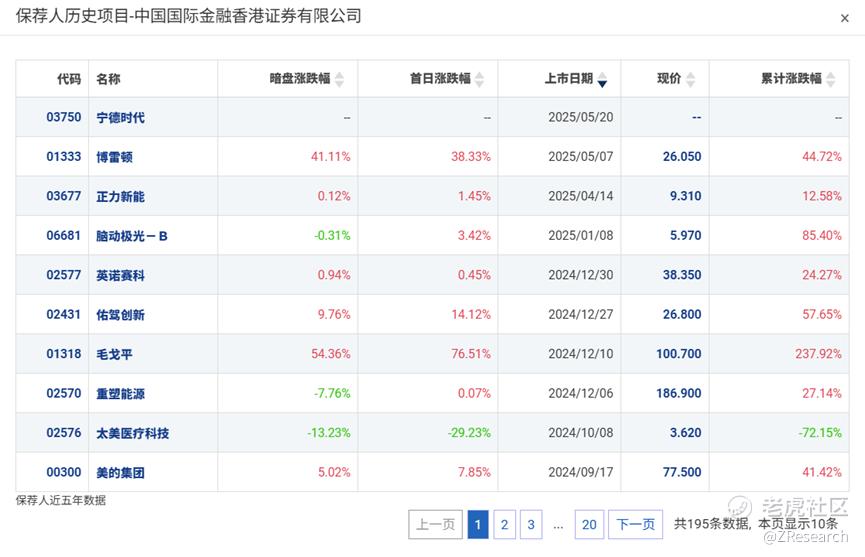Screen dimensions: 865x557
Task: Click the 代码 column header
Action: [69, 79]
